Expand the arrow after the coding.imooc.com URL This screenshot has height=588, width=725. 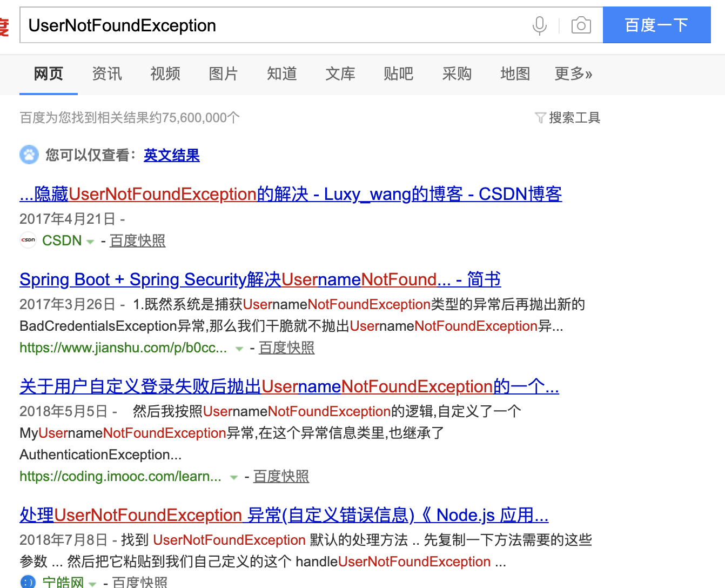pyautogui.click(x=233, y=478)
